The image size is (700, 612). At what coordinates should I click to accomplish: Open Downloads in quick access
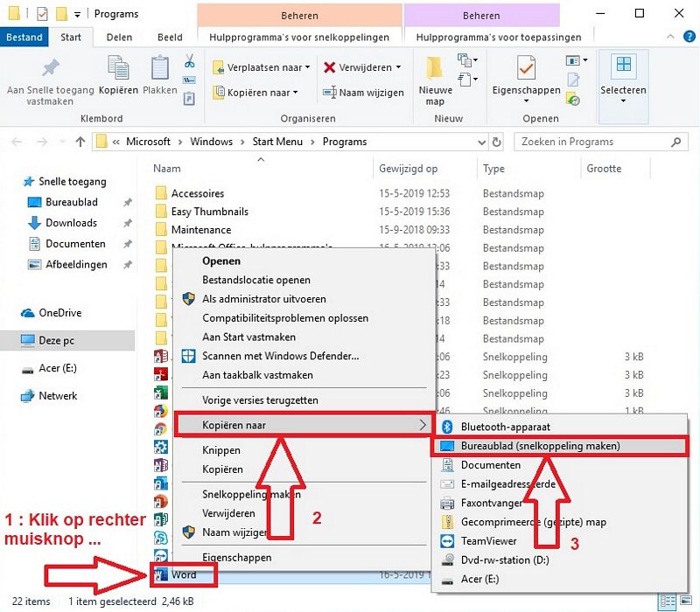pyautogui.click(x=71, y=223)
